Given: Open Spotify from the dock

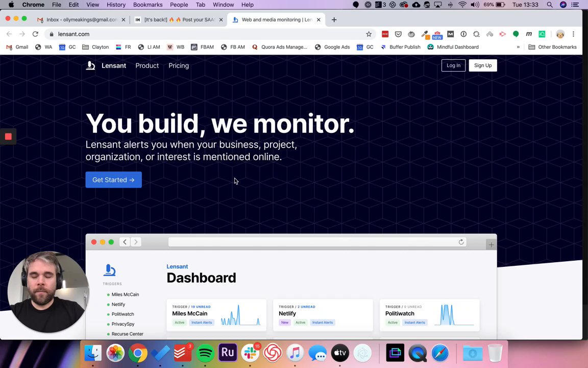Looking at the screenshot, I should coord(205,353).
